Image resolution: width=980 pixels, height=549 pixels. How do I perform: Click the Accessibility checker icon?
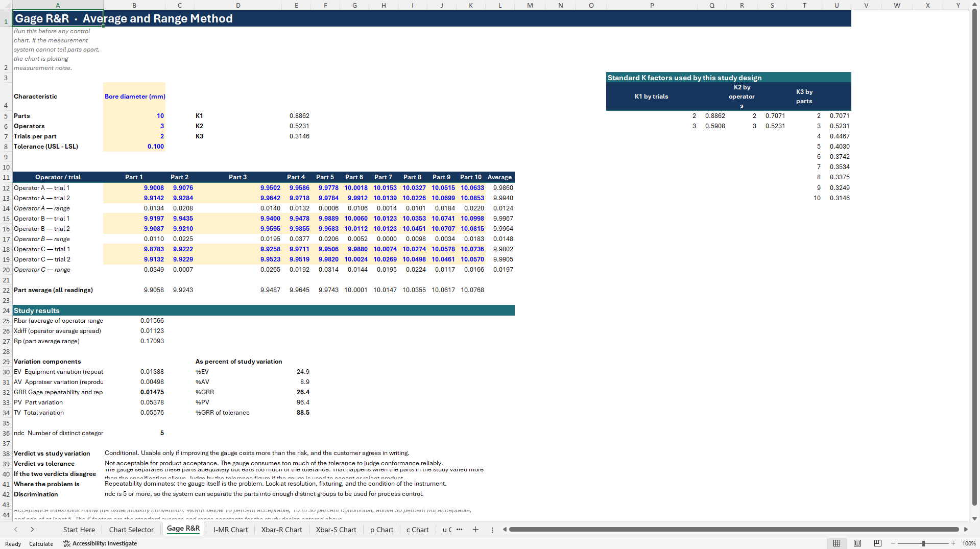pos(66,543)
